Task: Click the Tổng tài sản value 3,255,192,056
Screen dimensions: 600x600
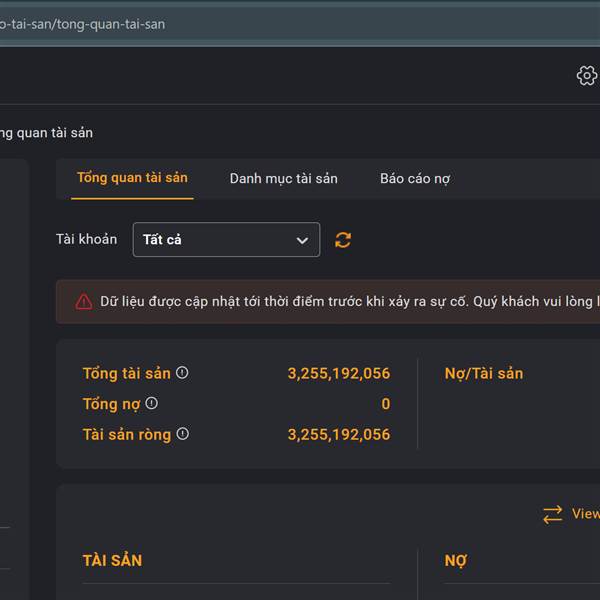Action: pyautogui.click(x=339, y=373)
